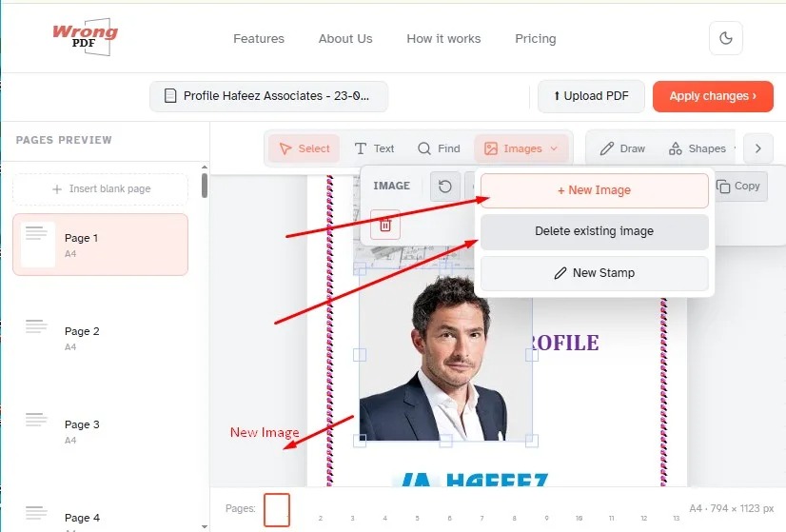Click the pages preview scrollbar handle
The width and height of the screenshot is (786, 532).
(205, 186)
